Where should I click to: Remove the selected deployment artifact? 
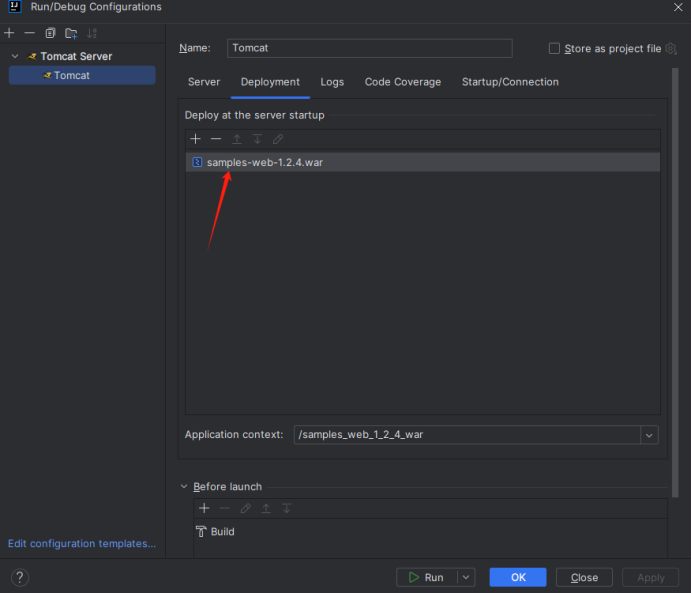pos(216,139)
